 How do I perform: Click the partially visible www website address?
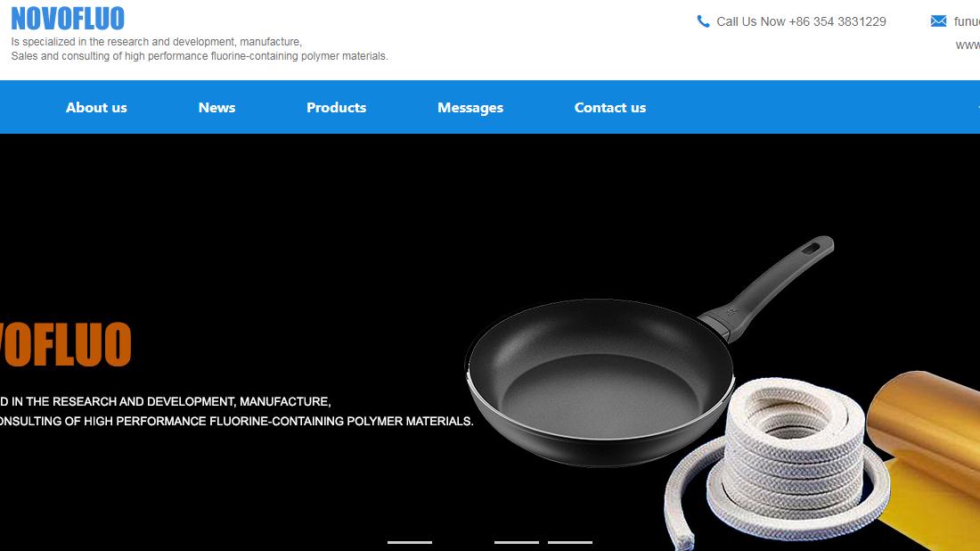click(x=968, y=45)
